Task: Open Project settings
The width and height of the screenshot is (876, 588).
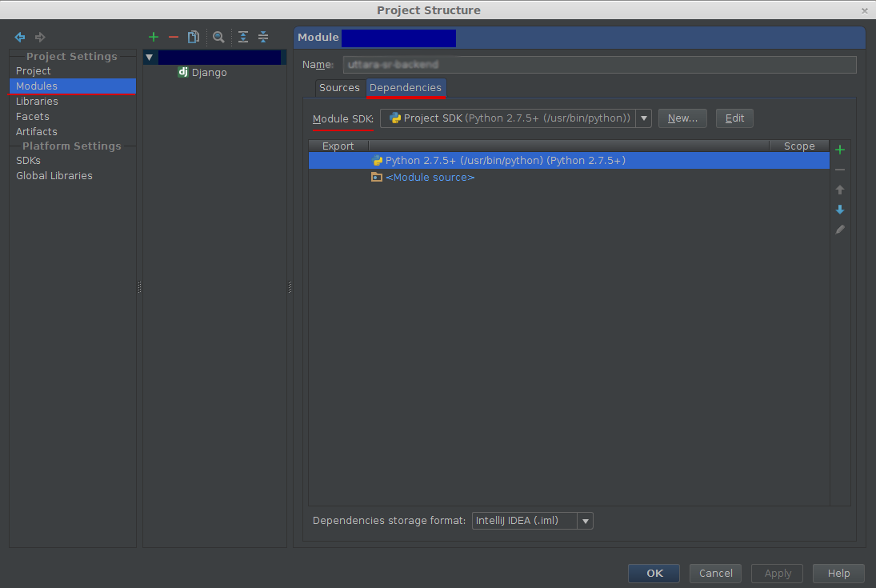Action: [x=33, y=71]
